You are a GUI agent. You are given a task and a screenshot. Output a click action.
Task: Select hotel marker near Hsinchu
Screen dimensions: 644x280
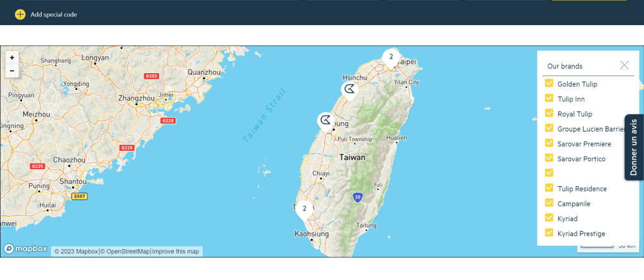(x=349, y=90)
